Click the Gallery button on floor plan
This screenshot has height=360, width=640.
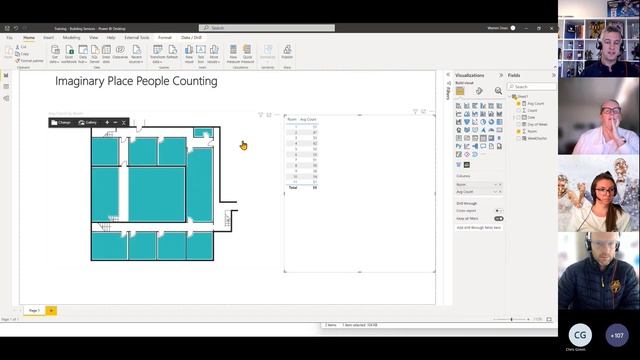tap(88, 122)
